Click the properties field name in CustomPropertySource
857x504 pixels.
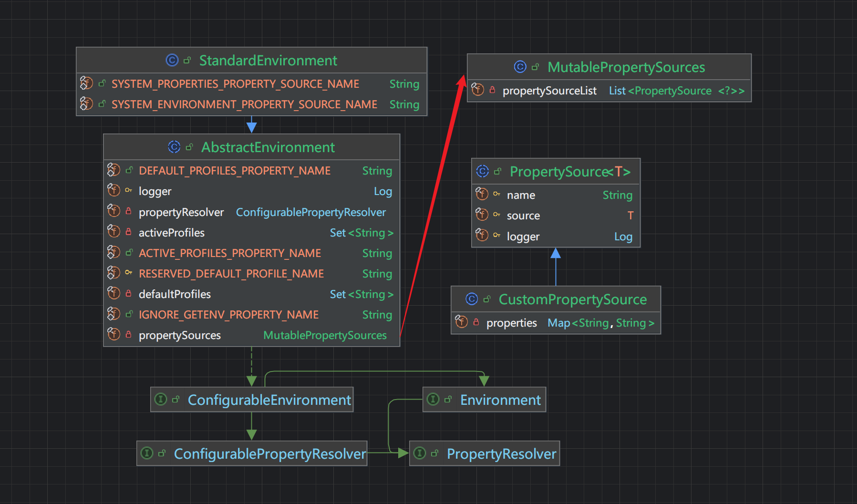point(512,323)
